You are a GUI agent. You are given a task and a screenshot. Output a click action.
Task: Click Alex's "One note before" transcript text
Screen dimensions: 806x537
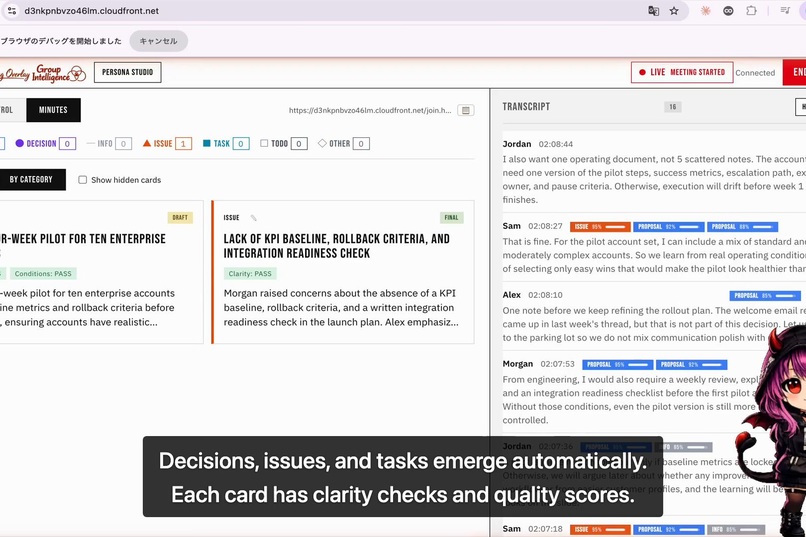[654, 324]
